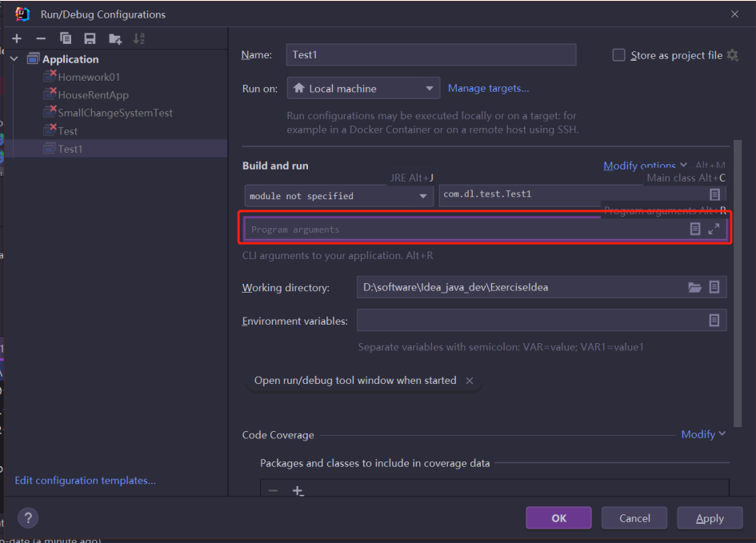Create new folder for configurations

pyautogui.click(x=114, y=38)
